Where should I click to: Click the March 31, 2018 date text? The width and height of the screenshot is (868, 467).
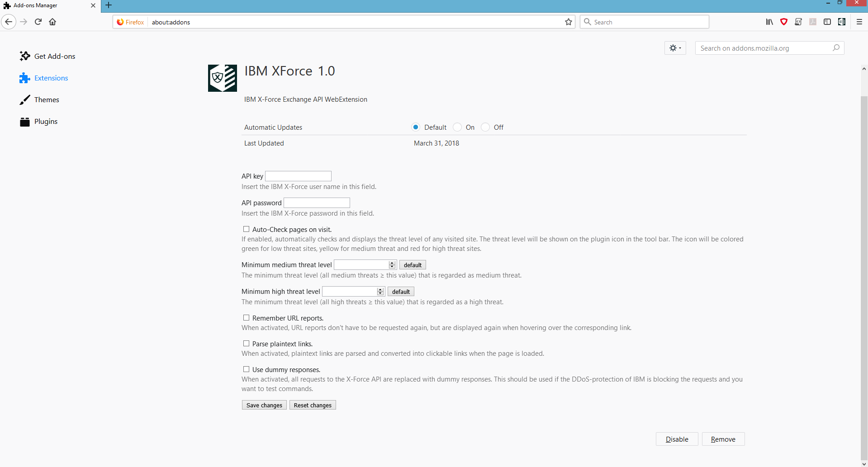436,143
